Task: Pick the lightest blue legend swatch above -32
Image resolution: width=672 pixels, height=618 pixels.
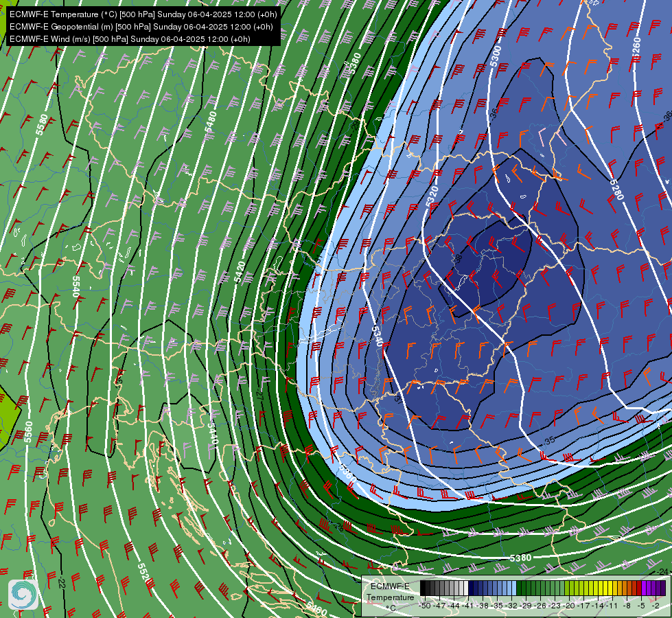Action: coord(514,588)
